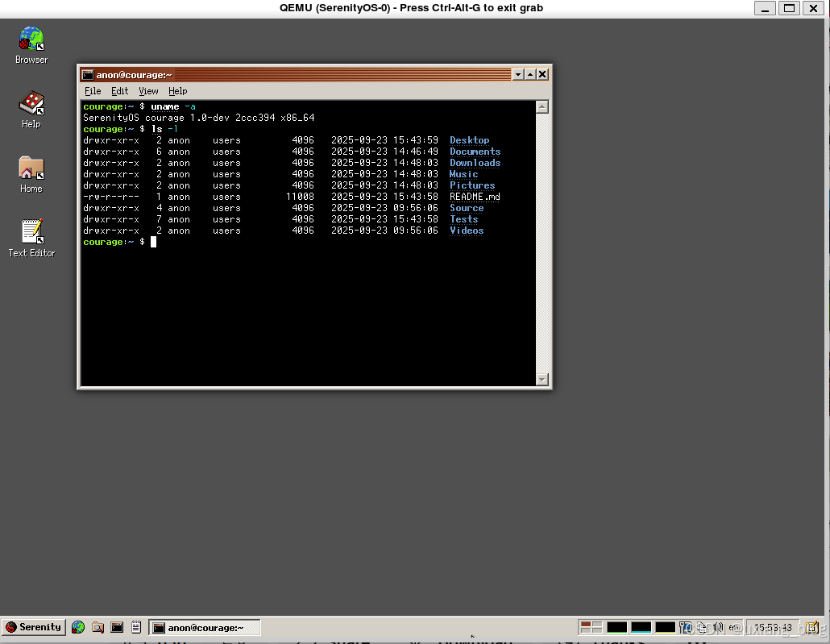Open the Tests directory link
Viewport: 830px width, 644px height.
click(463, 219)
